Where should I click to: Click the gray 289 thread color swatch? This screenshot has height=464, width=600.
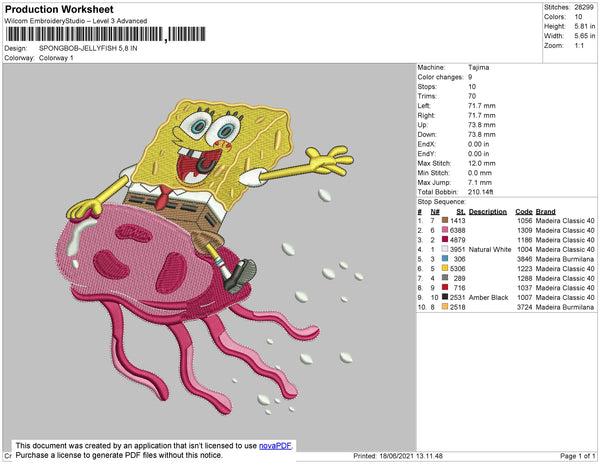(445, 278)
